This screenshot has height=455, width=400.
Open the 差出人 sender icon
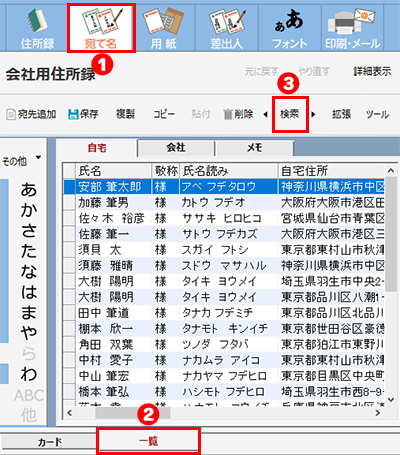227,28
